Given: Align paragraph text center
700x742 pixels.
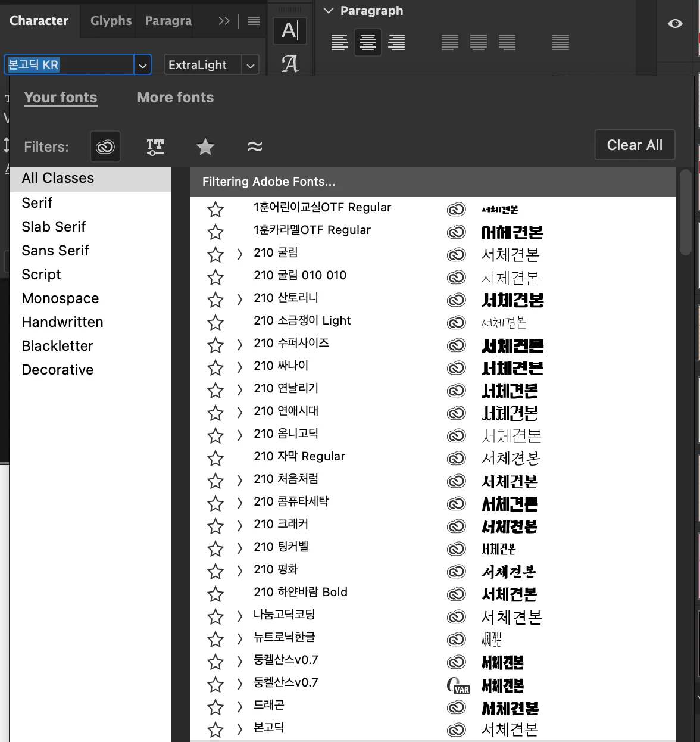Looking at the screenshot, I should [368, 42].
